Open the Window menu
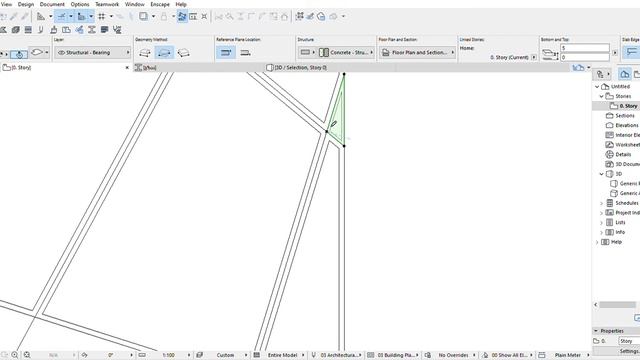This screenshot has width=640, height=360. [x=135, y=4]
